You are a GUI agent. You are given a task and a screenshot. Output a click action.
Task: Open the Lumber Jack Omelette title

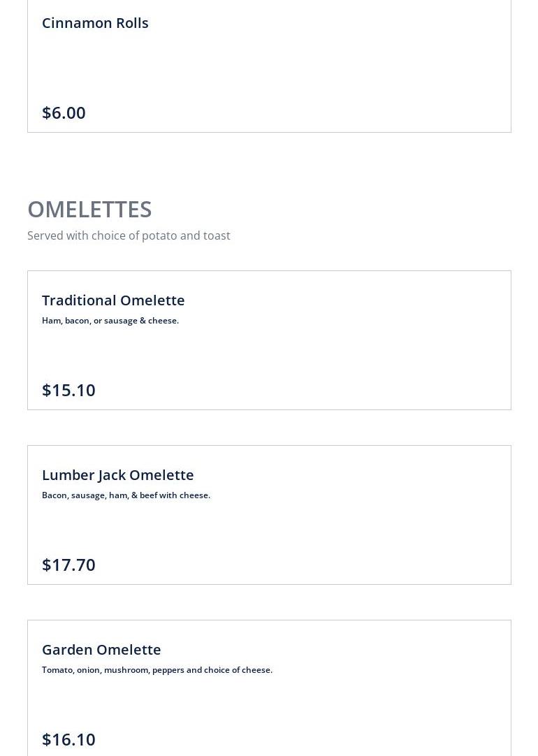[117, 475]
